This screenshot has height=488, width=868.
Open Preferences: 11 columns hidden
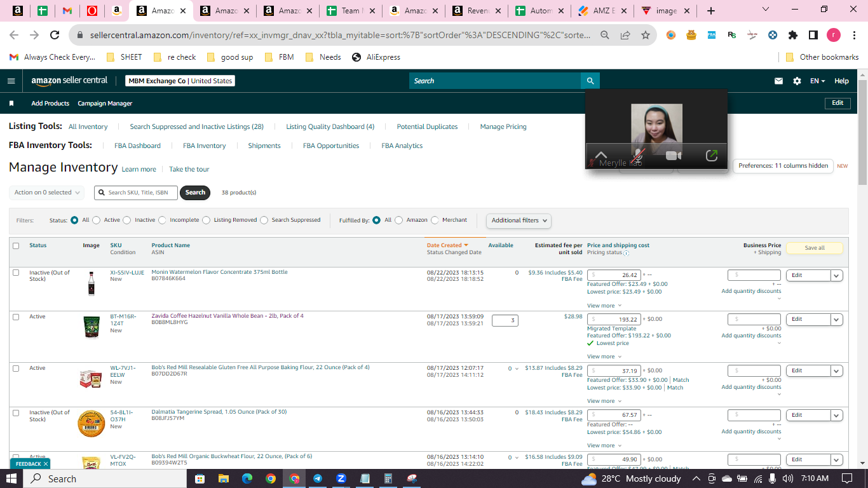tap(783, 166)
